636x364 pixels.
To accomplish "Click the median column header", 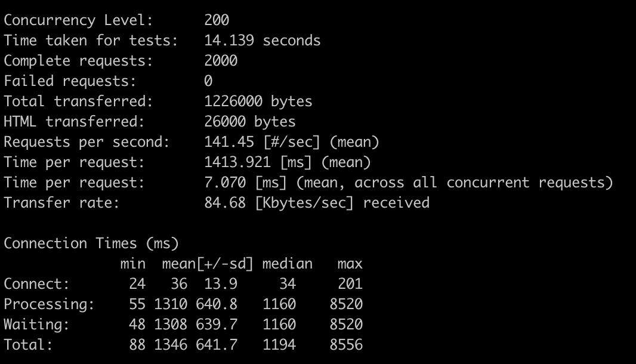I will coord(287,264).
